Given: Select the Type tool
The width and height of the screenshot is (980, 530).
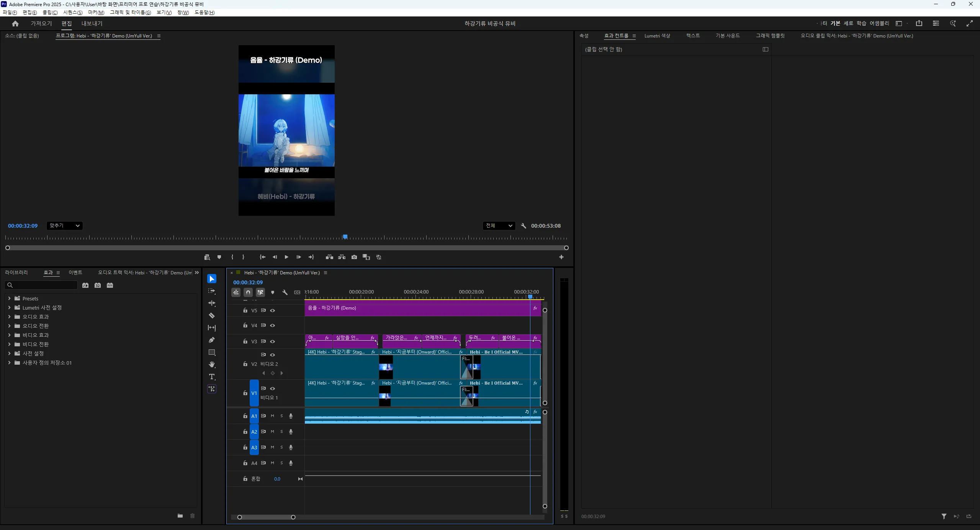Looking at the screenshot, I should coord(211,377).
